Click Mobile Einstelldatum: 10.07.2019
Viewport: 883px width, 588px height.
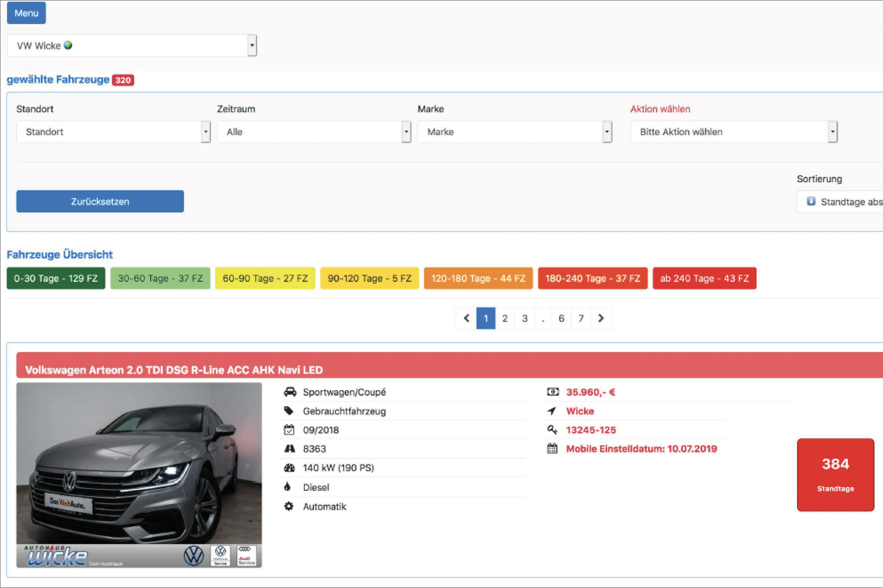[x=642, y=449]
